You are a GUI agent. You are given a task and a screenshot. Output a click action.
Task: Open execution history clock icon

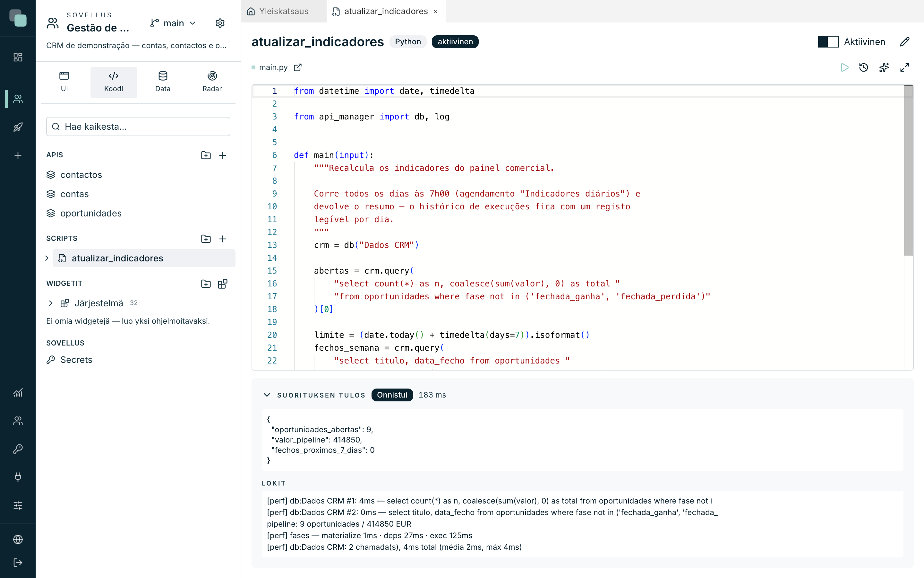tap(864, 68)
